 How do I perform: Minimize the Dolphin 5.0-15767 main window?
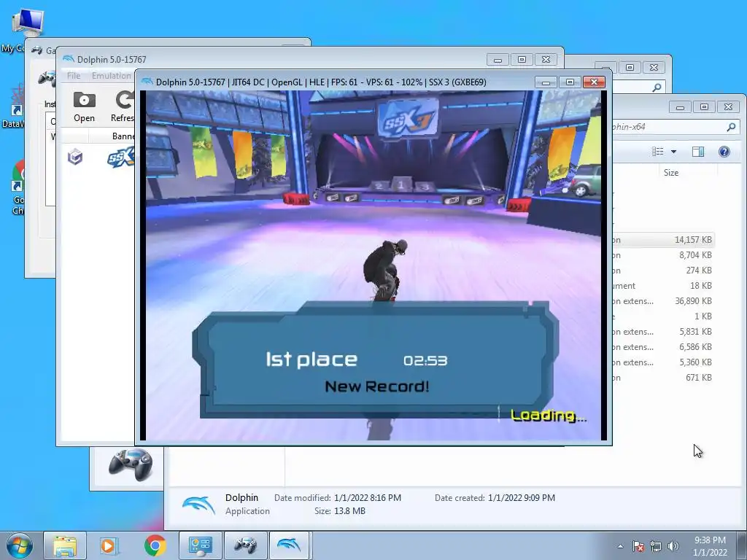(498, 60)
